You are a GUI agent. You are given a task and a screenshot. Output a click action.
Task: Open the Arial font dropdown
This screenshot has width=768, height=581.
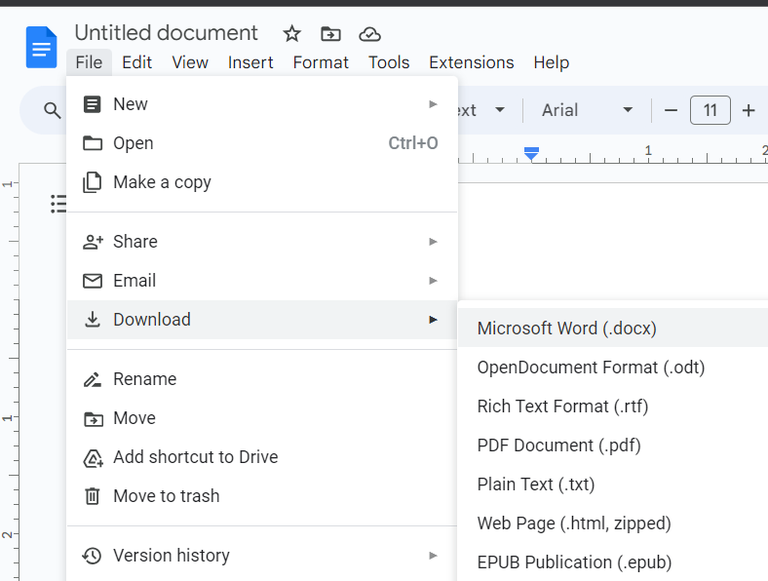point(588,110)
